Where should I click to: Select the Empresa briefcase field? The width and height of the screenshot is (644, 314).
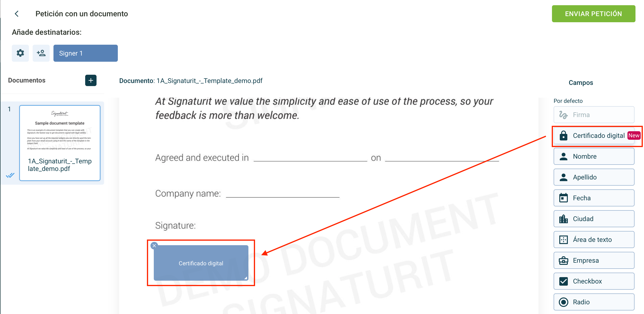point(594,260)
